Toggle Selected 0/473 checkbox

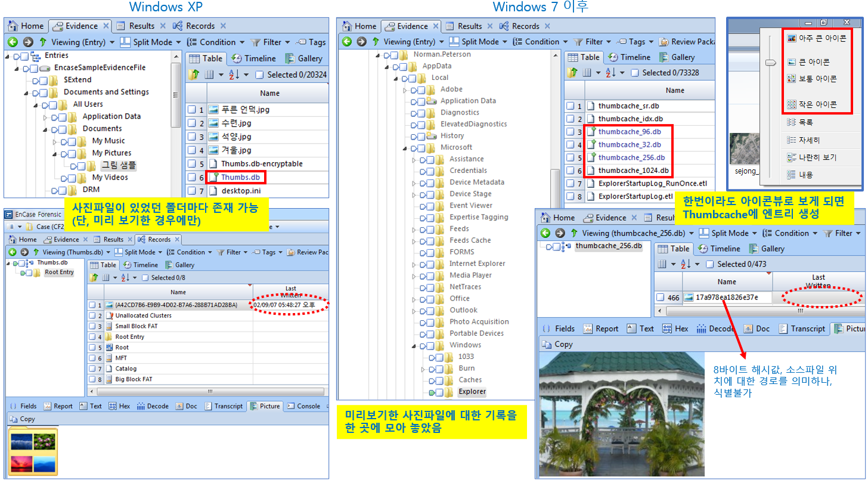710,264
